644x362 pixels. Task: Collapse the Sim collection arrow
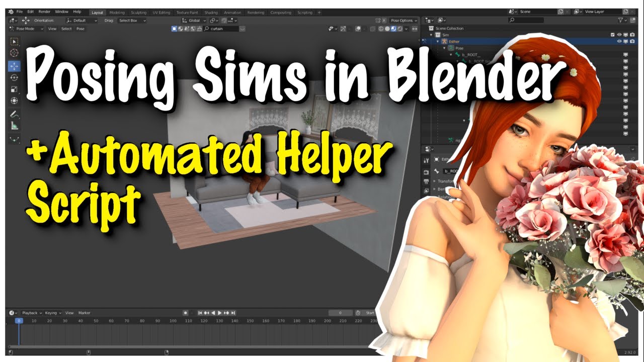click(431, 35)
